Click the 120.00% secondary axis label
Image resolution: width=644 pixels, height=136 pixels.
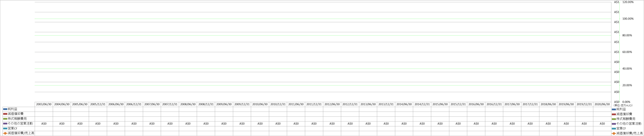(x=628, y=2)
